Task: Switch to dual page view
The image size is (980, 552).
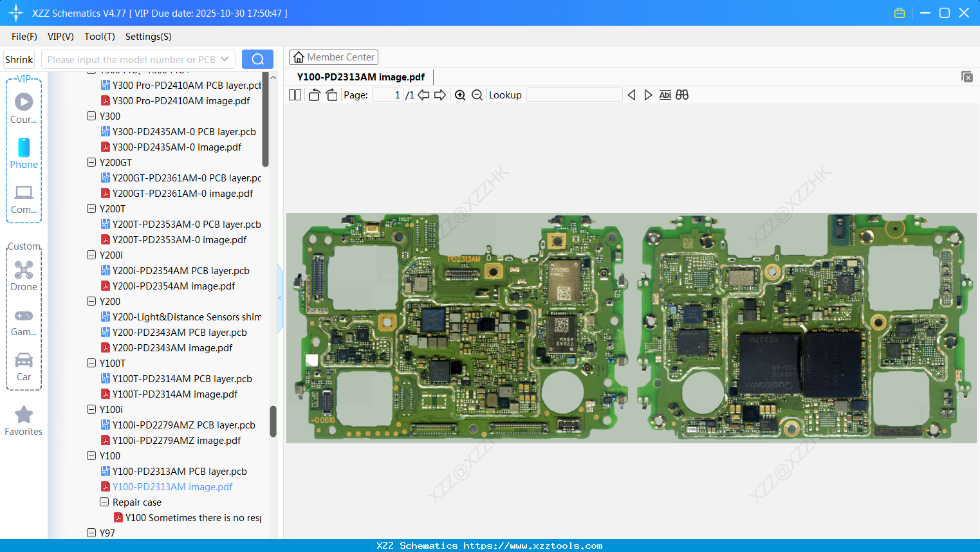Action: coord(294,95)
